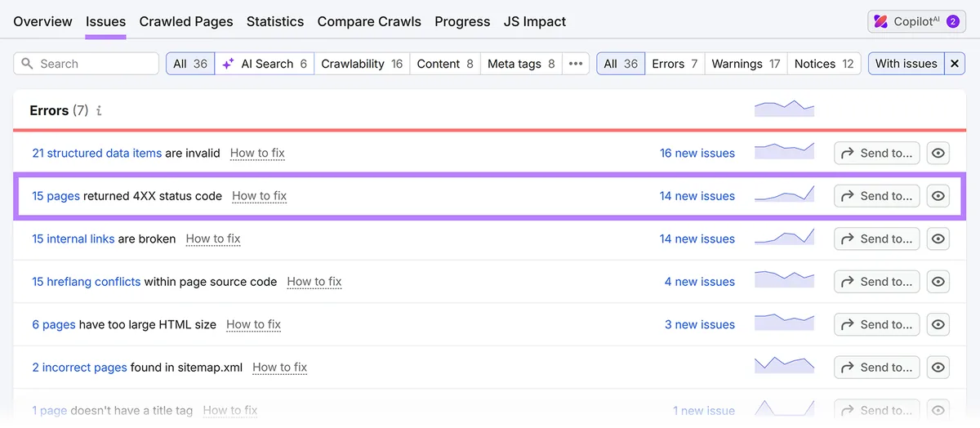Send large HTML size issue to a tool
Viewport: 980px width, 428px height.
pyautogui.click(x=877, y=324)
